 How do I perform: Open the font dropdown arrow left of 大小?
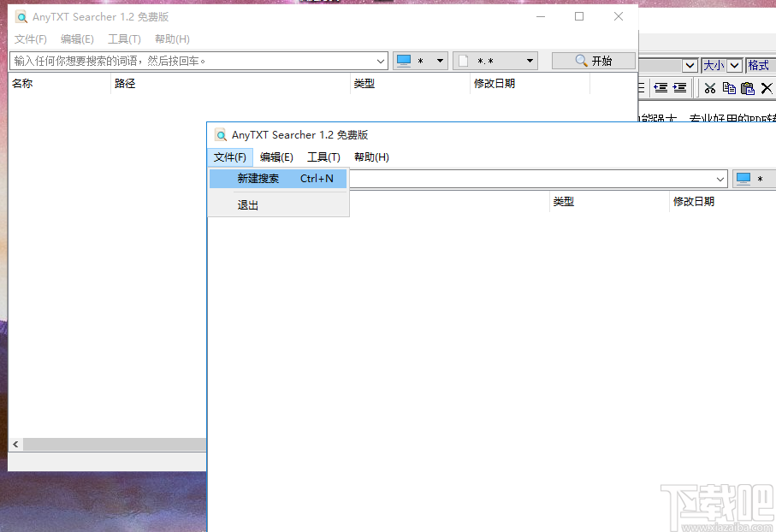[x=690, y=65]
